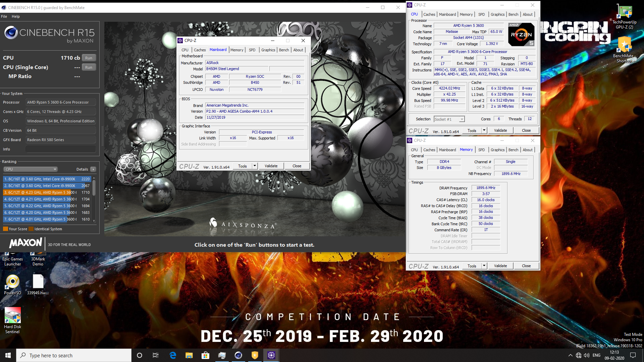Open the BenchMate Shortcut desktop icon

[624, 50]
